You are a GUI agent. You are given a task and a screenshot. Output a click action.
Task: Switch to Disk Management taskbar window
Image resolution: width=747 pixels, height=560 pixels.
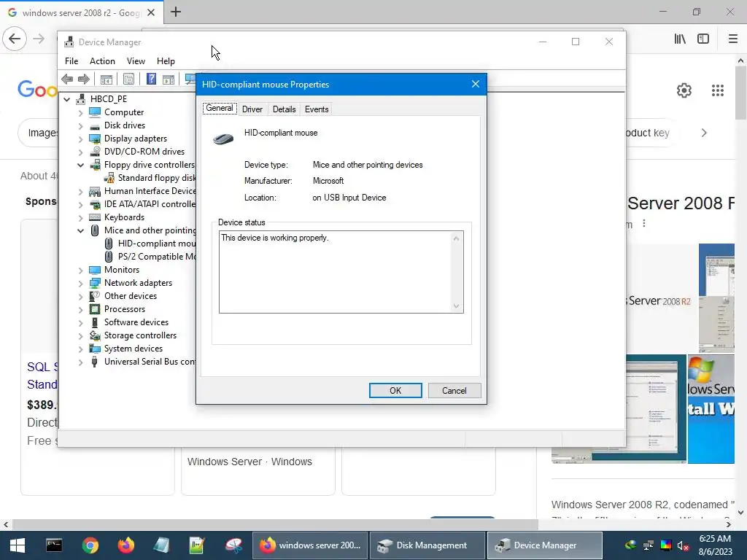(x=427, y=545)
